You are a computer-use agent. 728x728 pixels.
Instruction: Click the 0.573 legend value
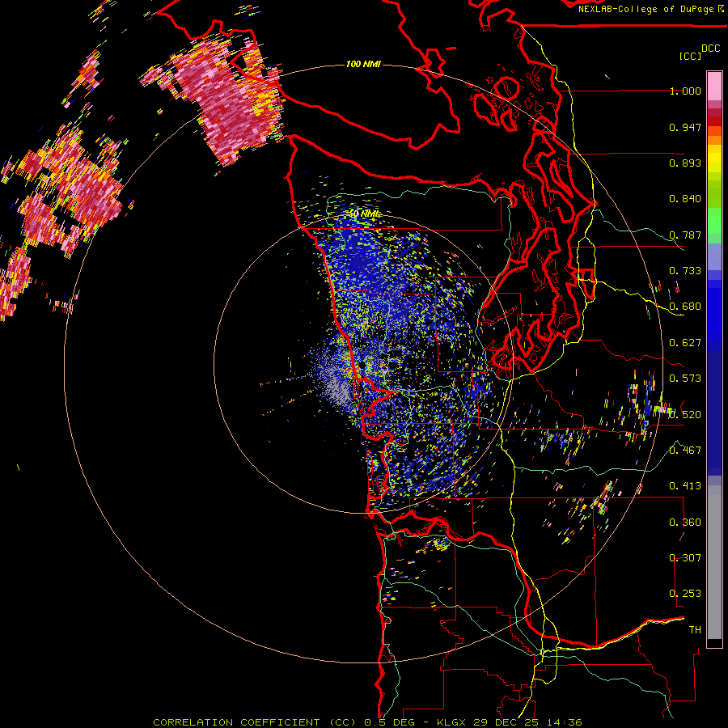pyautogui.click(x=685, y=379)
